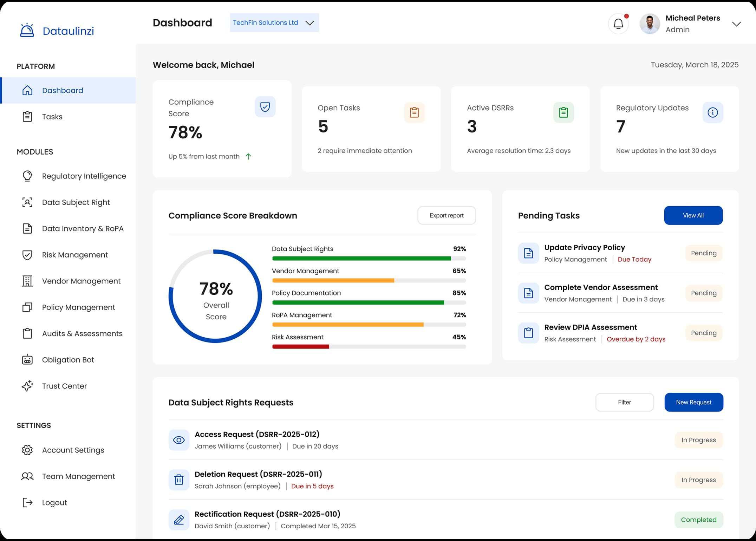Expand the user profile menu for Micheal Peters

coord(736,24)
